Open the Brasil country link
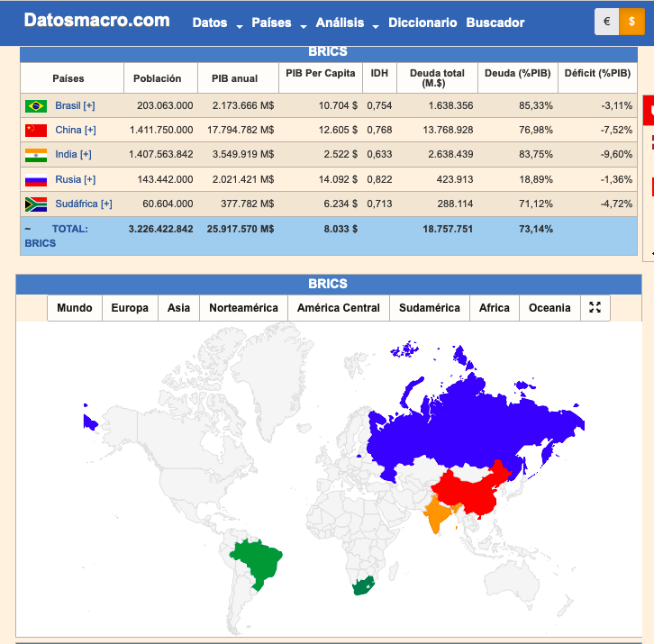Screen dimensions: 654x644 point(68,105)
